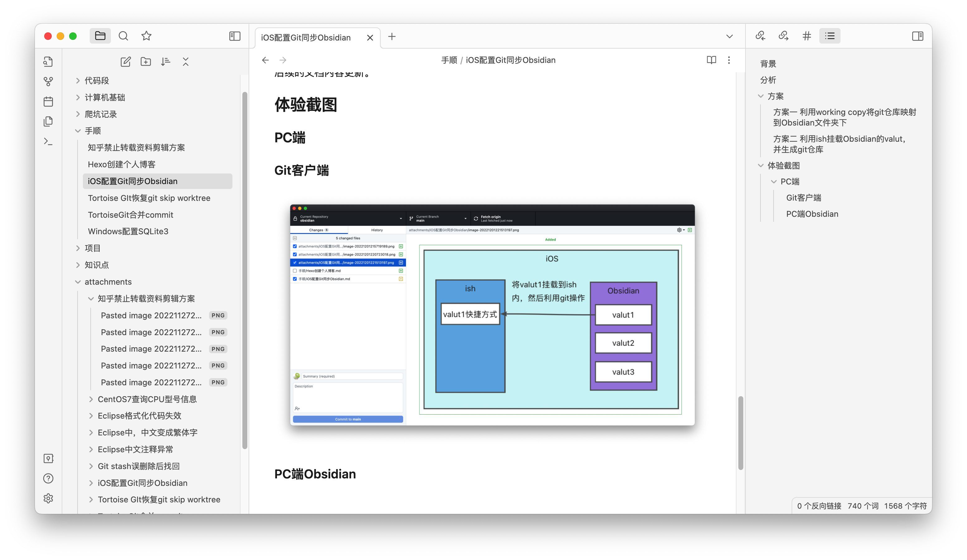The width and height of the screenshot is (967, 560).
Task: Show the backlinks pane icon
Action: click(760, 36)
